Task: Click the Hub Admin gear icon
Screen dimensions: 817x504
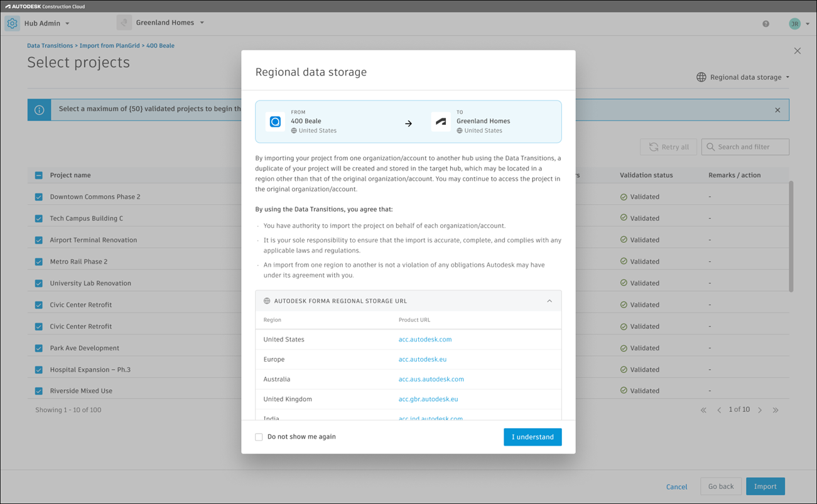Action: click(x=13, y=23)
